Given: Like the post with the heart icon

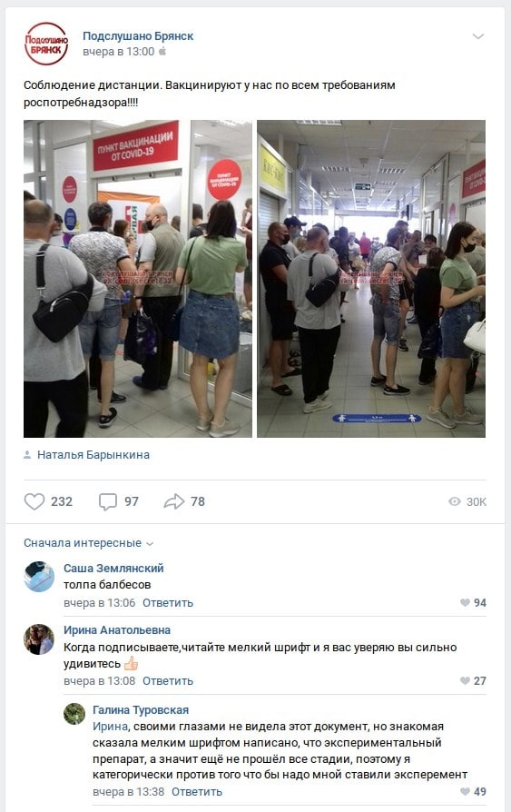Looking at the screenshot, I should click(34, 501).
